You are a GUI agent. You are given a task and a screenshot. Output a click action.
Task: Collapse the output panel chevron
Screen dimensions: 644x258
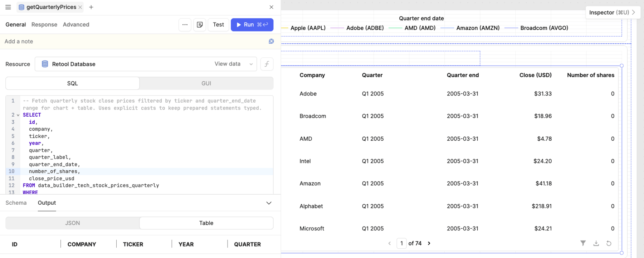coord(269,203)
